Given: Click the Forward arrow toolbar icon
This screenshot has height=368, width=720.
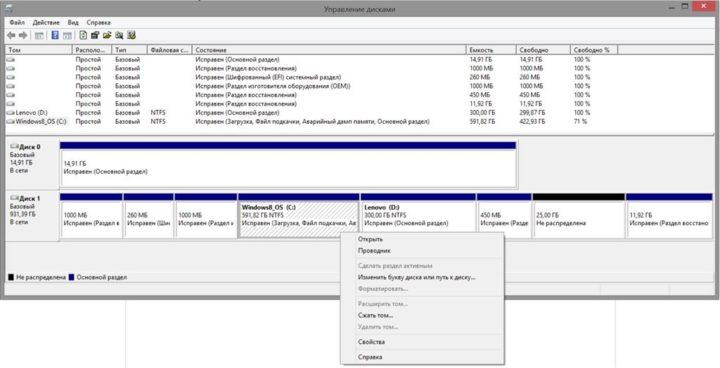Looking at the screenshot, I should pos(22,35).
